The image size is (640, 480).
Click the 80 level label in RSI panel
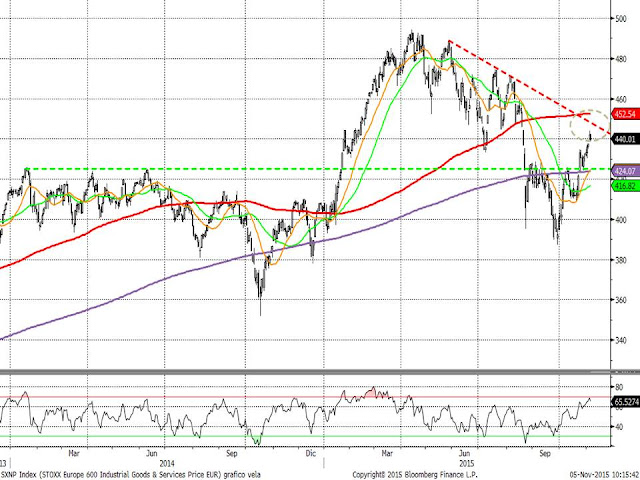[x=619, y=387]
